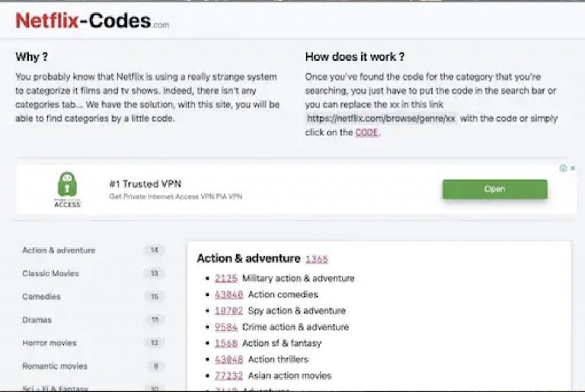Click main genre code 1365

317,259
